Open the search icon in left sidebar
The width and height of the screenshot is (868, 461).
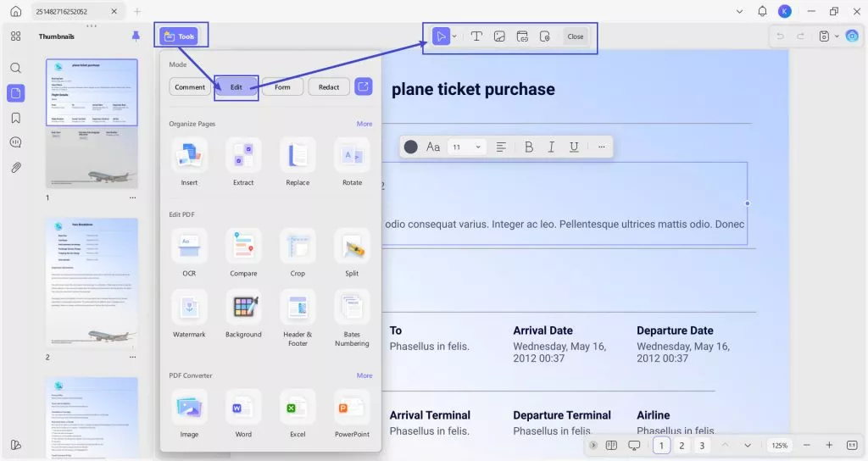(x=15, y=68)
